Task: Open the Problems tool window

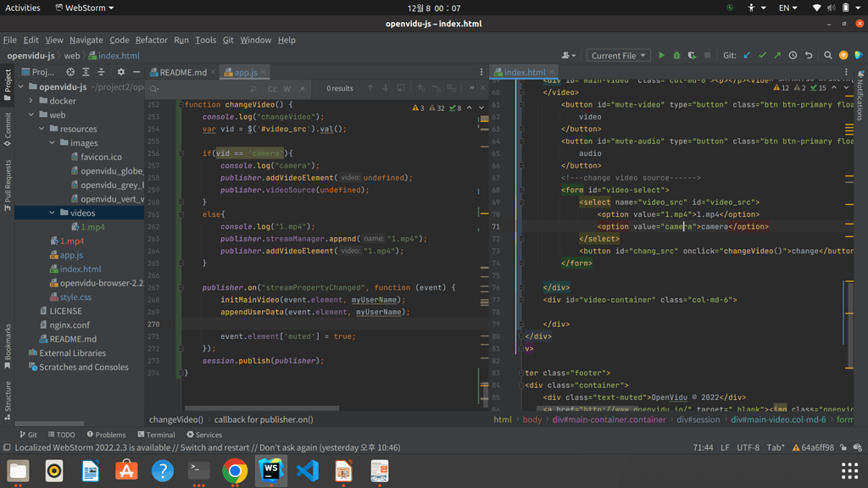Action: click(x=106, y=435)
